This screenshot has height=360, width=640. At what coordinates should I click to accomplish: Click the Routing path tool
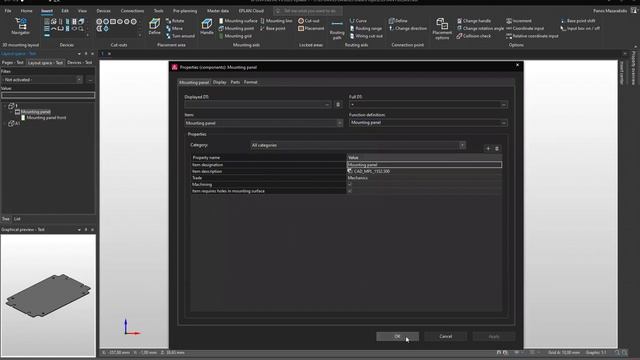tap(337, 29)
